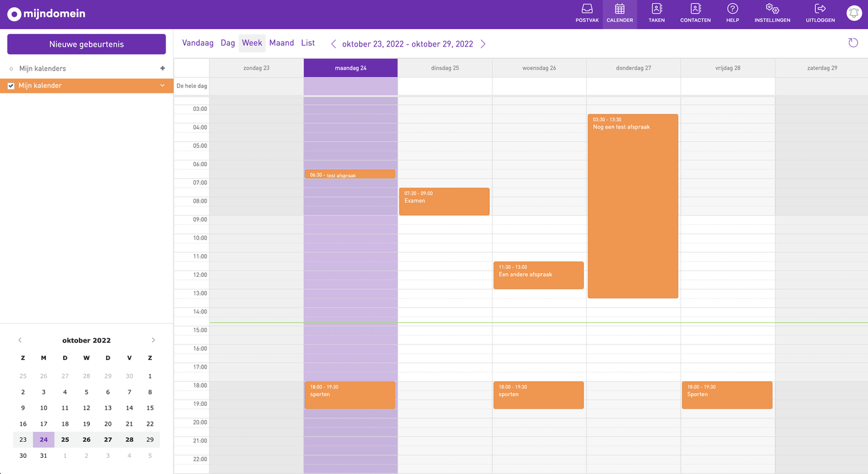Switch to Dag view
The height and width of the screenshot is (474, 868).
pyautogui.click(x=228, y=43)
